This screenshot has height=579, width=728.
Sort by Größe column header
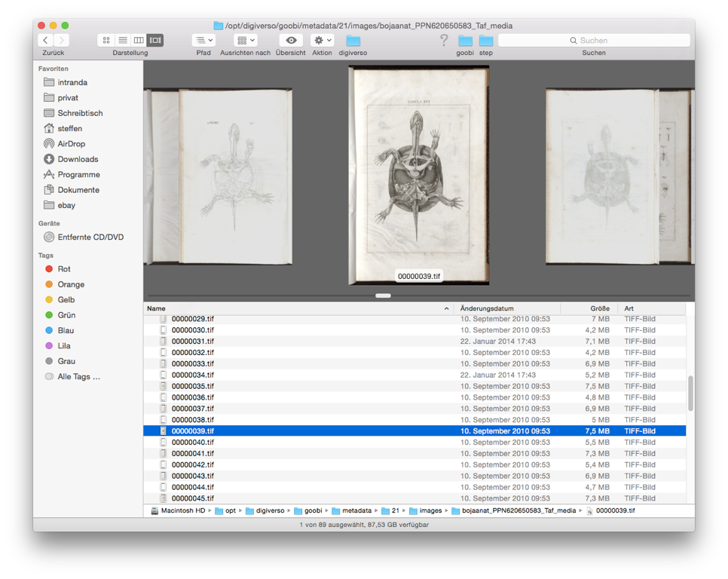coord(589,308)
